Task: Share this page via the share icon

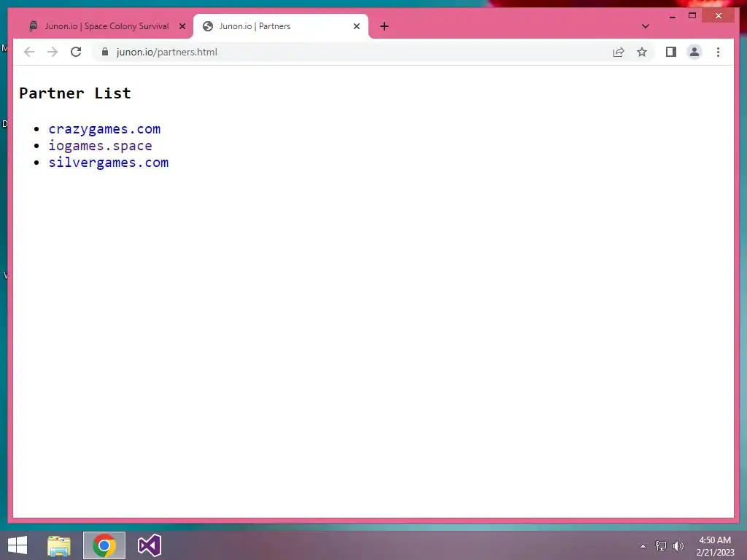Action: [619, 52]
